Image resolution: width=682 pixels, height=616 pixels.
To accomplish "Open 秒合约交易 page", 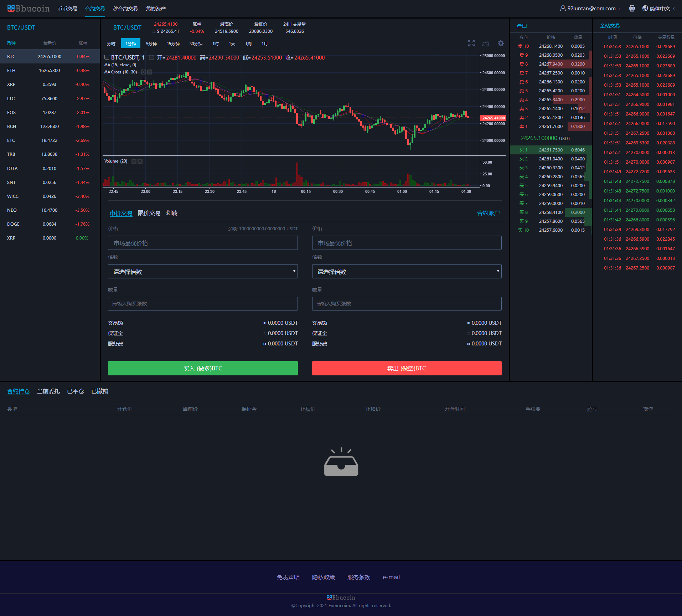I will coord(125,9).
